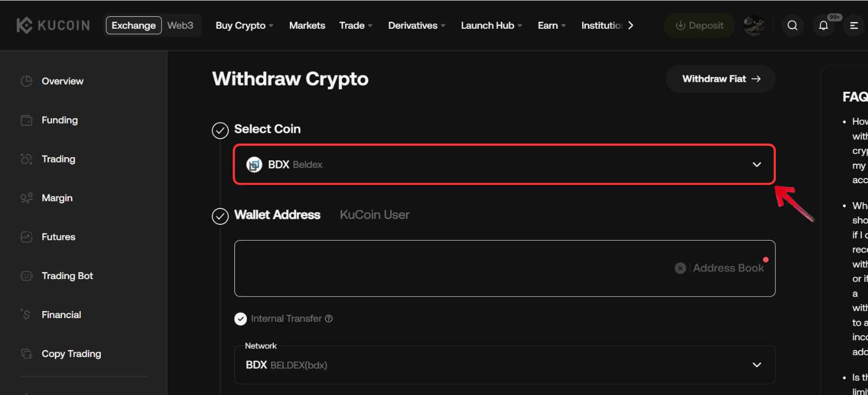This screenshot has width=868, height=395.
Task: Open the Address Book link
Action: [729, 268]
